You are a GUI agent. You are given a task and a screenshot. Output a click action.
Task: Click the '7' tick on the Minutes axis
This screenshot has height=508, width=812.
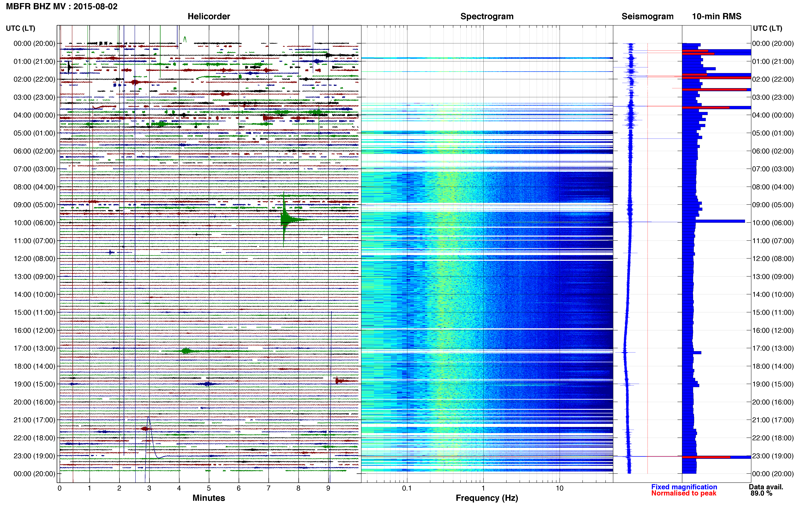pyautogui.click(x=269, y=488)
